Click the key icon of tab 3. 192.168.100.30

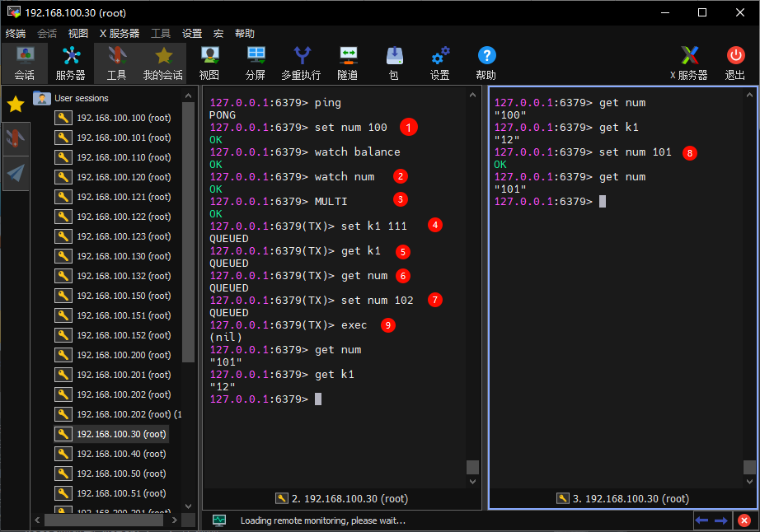coord(563,498)
